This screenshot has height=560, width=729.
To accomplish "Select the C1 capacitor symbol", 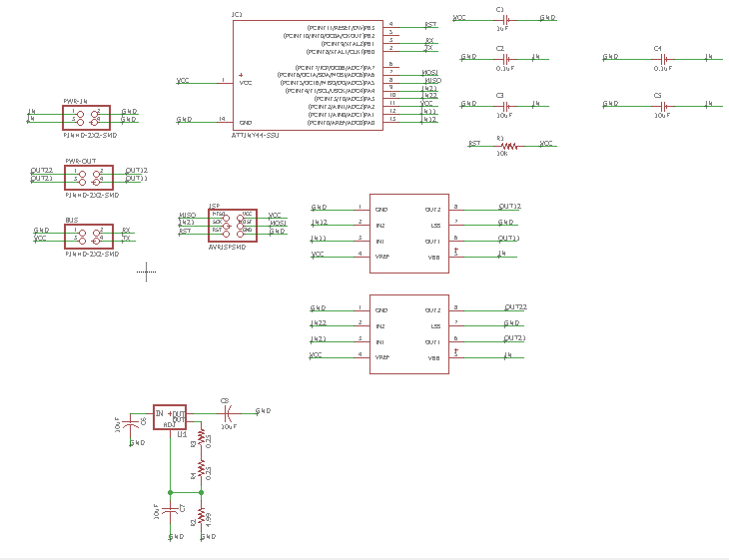I will tap(506, 20).
